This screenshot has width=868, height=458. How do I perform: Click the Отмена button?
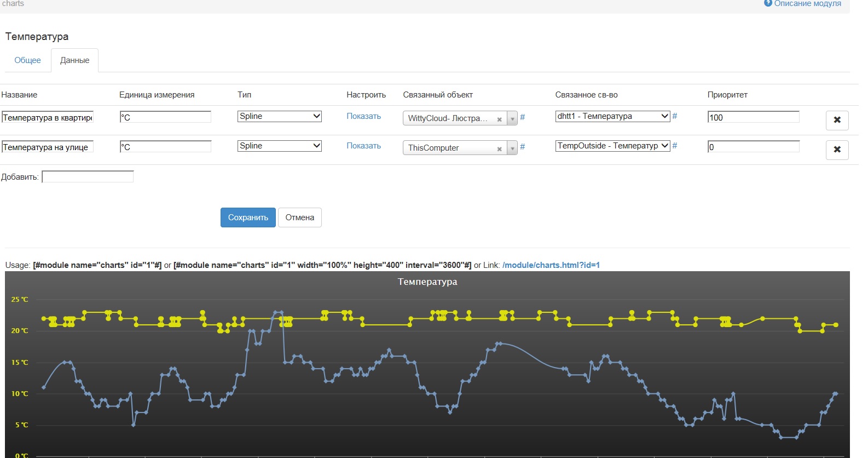pyautogui.click(x=299, y=217)
